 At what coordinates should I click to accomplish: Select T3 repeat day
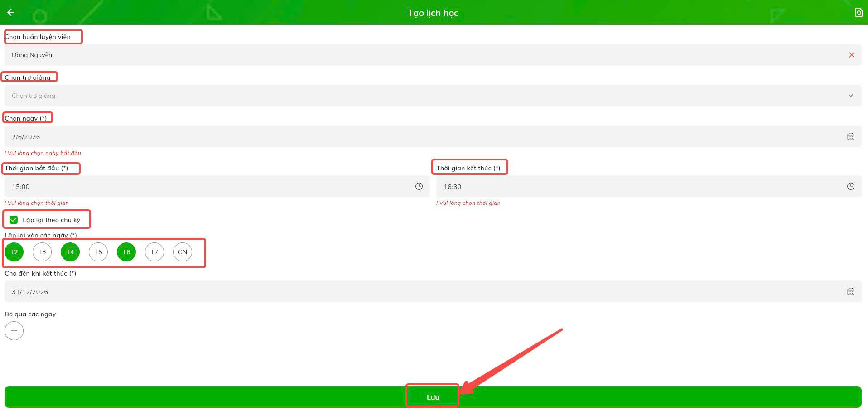click(x=42, y=252)
